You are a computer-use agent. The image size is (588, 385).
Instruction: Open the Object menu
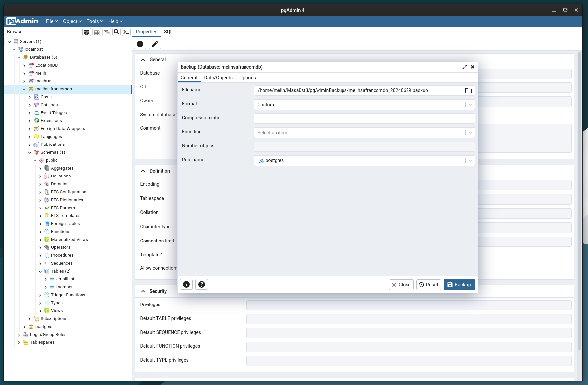tap(72, 21)
